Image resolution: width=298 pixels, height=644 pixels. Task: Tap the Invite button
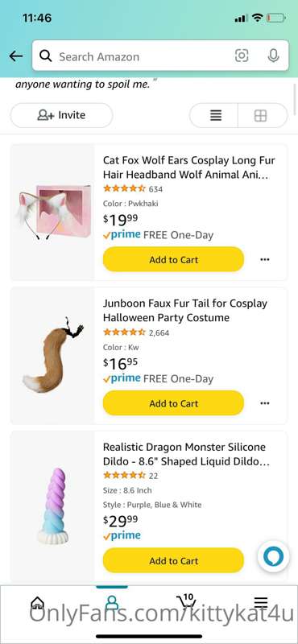point(61,115)
